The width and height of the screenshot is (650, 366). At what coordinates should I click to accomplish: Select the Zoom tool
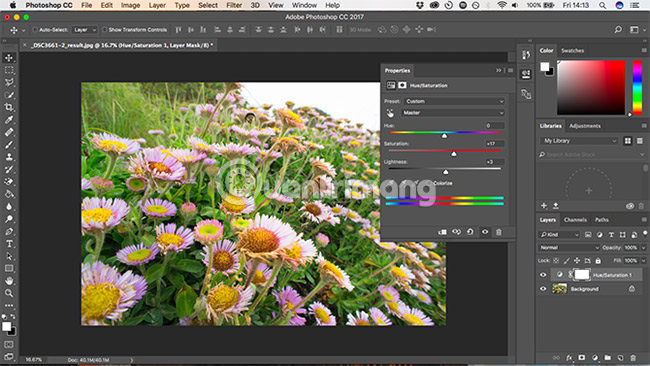pyautogui.click(x=9, y=293)
